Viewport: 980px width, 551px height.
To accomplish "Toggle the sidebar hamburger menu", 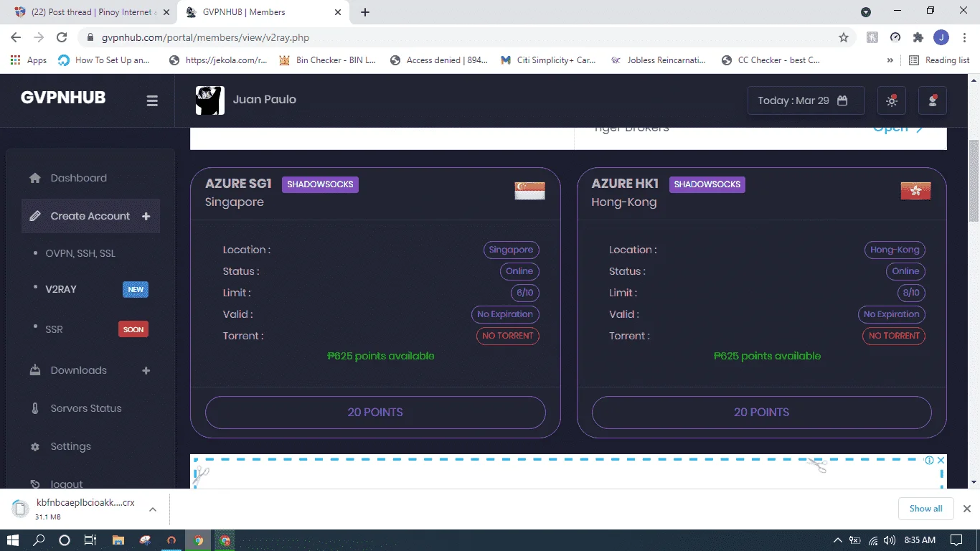I will 152,101.
